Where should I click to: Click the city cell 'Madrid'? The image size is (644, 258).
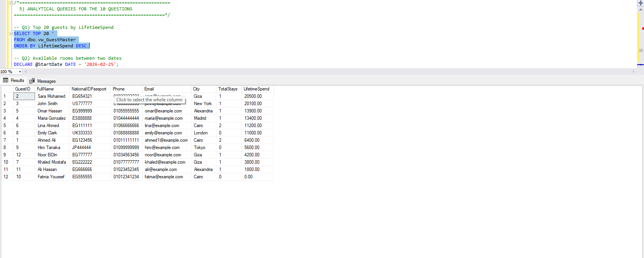tap(203, 118)
